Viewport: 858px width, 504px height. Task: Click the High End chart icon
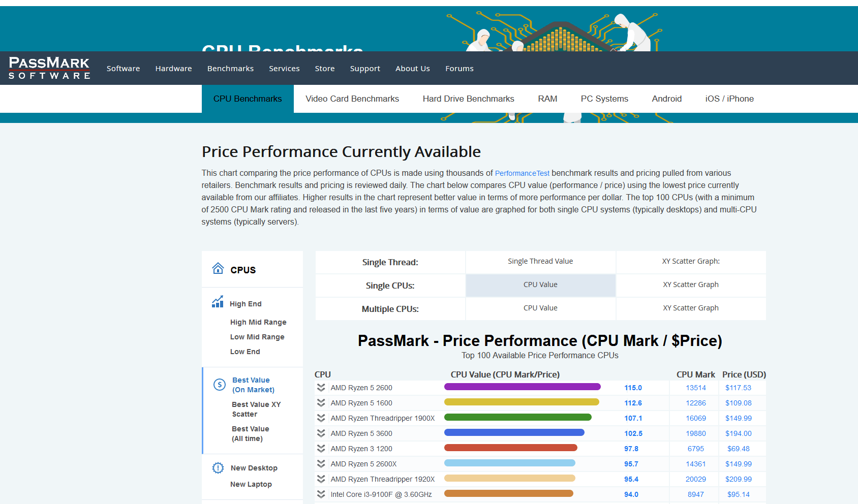218,302
